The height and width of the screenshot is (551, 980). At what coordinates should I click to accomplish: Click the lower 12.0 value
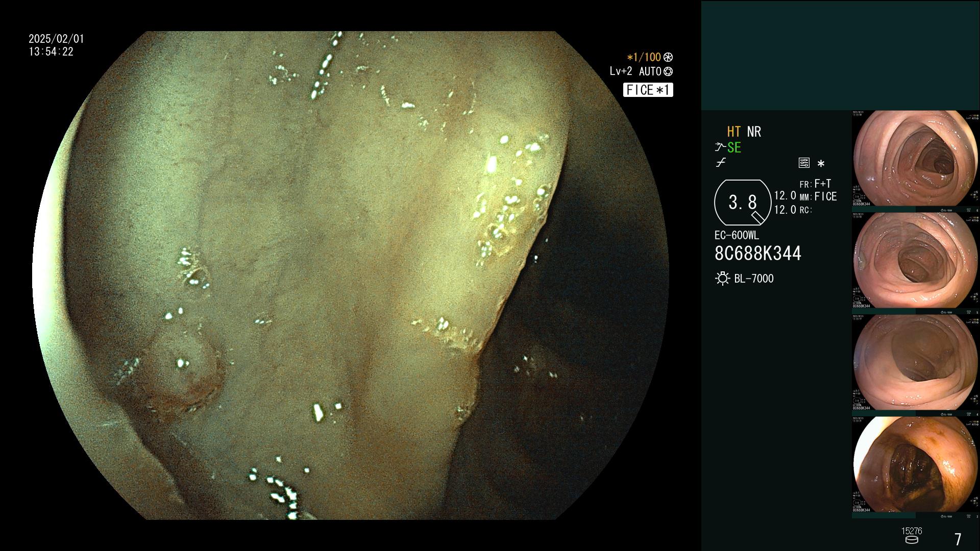coord(785,209)
